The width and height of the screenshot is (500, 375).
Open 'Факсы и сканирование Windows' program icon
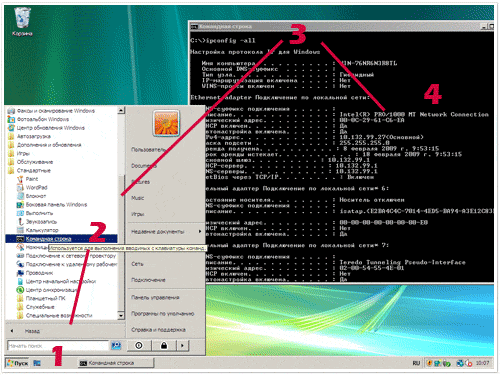pos(51,111)
